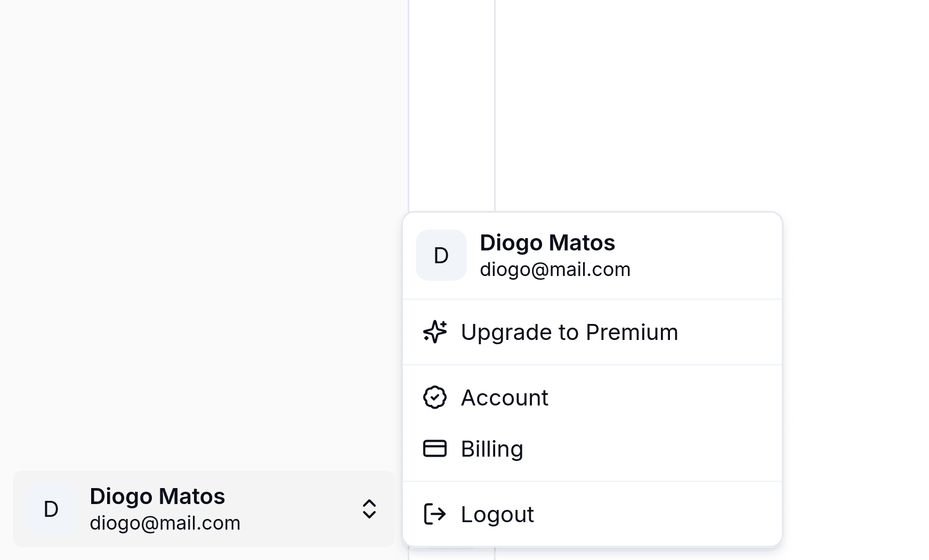Click the Upgrade to Premium text label
The width and height of the screenshot is (929, 560).
coord(569,332)
